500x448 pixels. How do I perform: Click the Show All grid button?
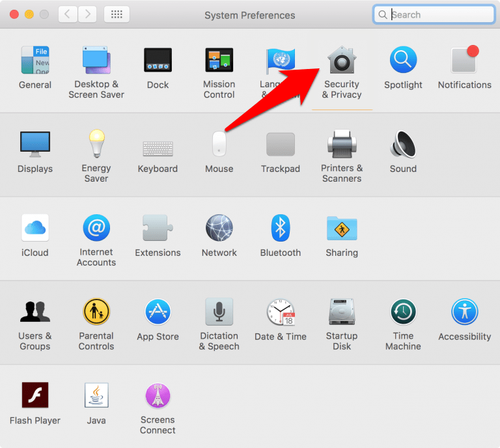pos(117,14)
